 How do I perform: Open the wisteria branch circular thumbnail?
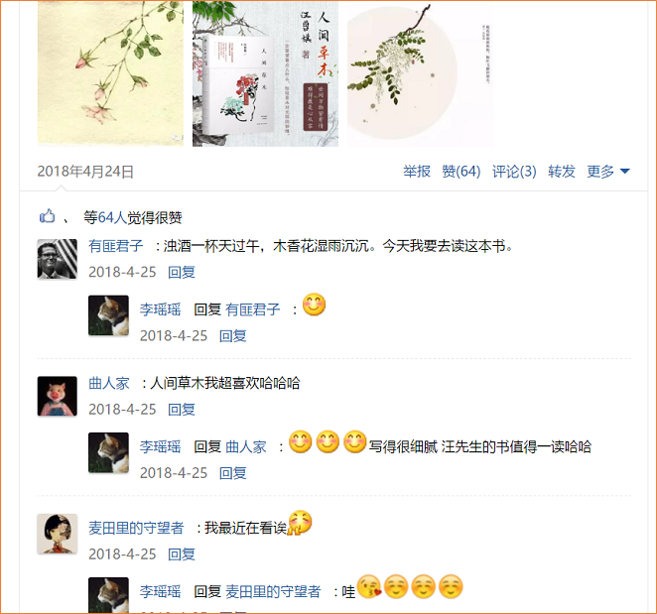point(420,73)
